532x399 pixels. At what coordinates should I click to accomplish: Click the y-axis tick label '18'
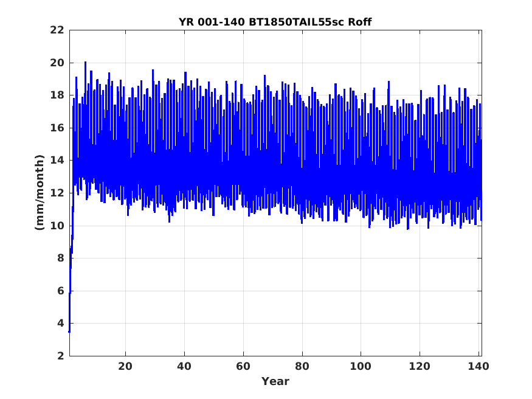57,95
